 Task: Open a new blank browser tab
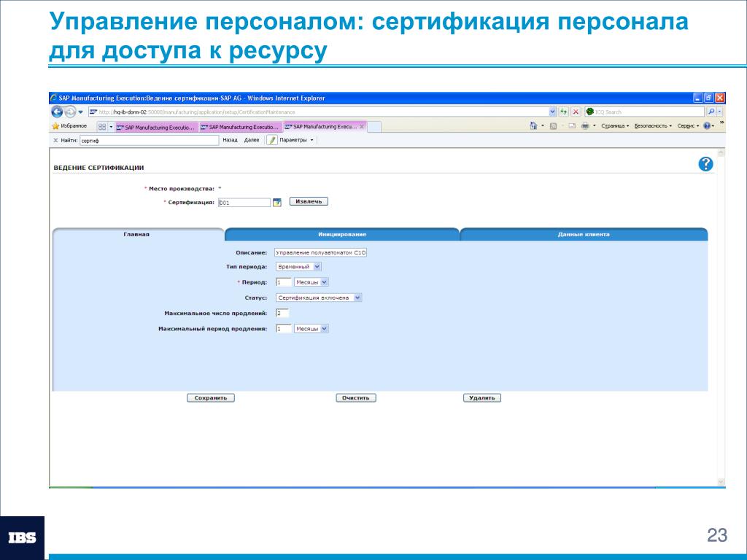pos(374,127)
